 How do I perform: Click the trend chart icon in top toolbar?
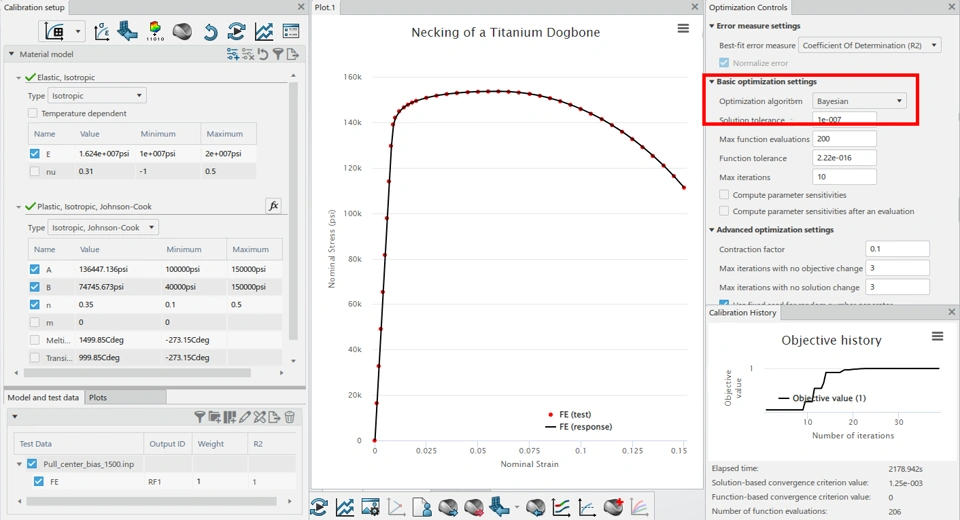pos(264,31)
